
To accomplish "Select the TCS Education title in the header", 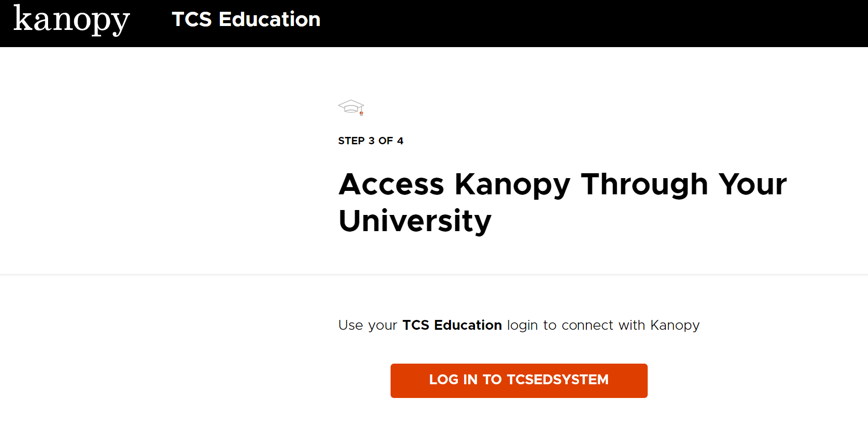I will pyautogui.click(x=246, y=19).
